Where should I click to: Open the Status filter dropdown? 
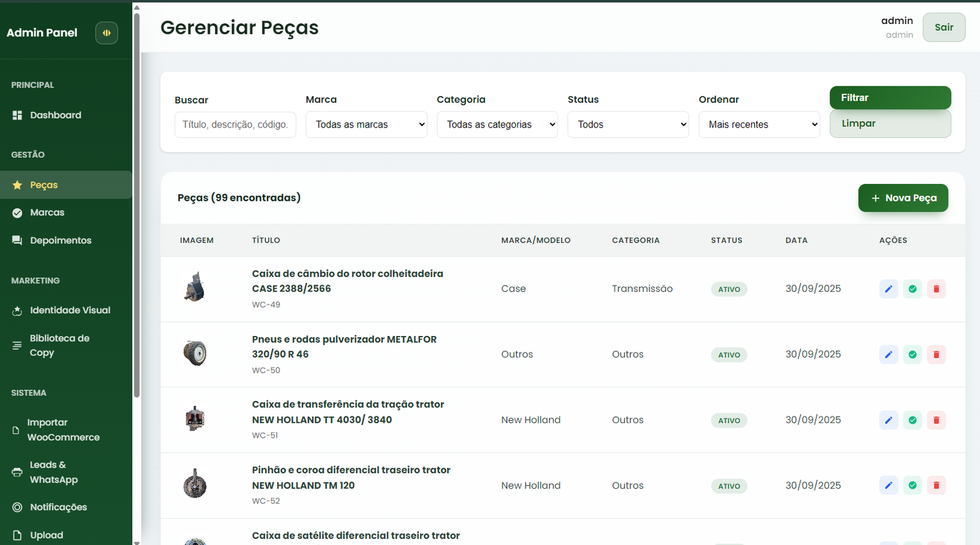628,124
